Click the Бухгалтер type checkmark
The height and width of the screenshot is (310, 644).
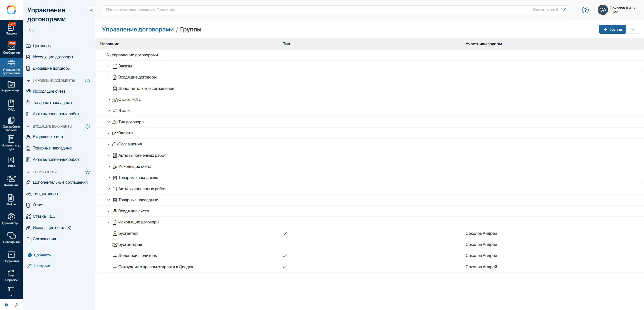point(285,233)
